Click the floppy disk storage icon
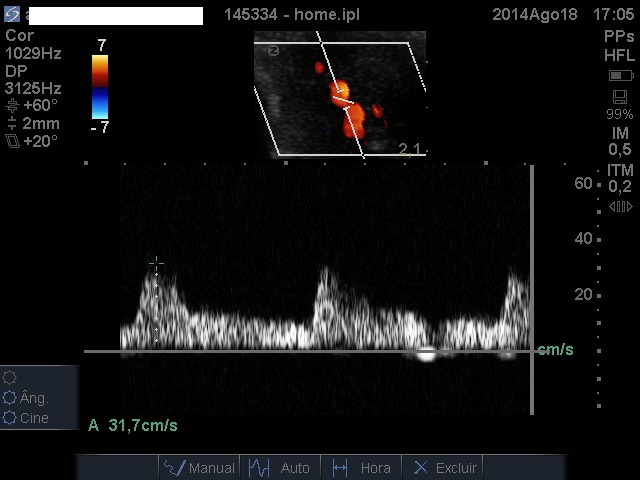 coord(620,97)
